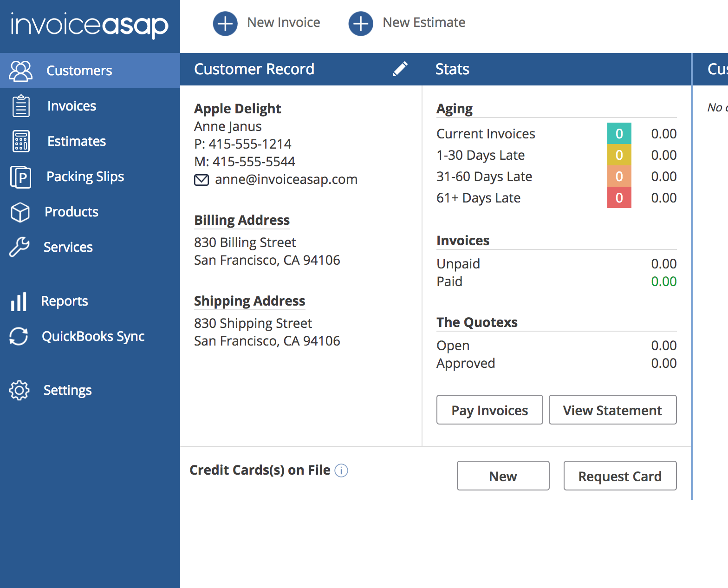This screenshot has height=588, width=728.
Task: Click the plus icon for New Invoice
Action: [225, 23]
